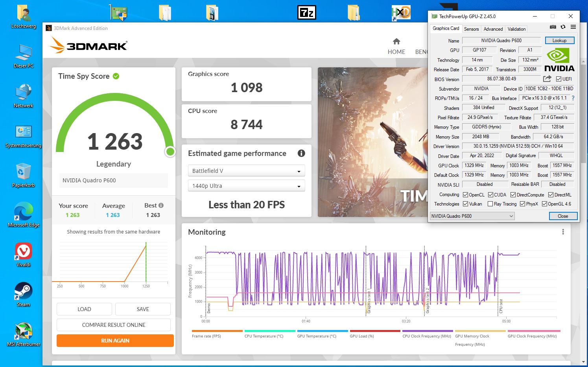Viewport: 588px width, 367px height.
Task: Open the 1440p Ultra resolution dropdown
Action: [x=246, y=185]
